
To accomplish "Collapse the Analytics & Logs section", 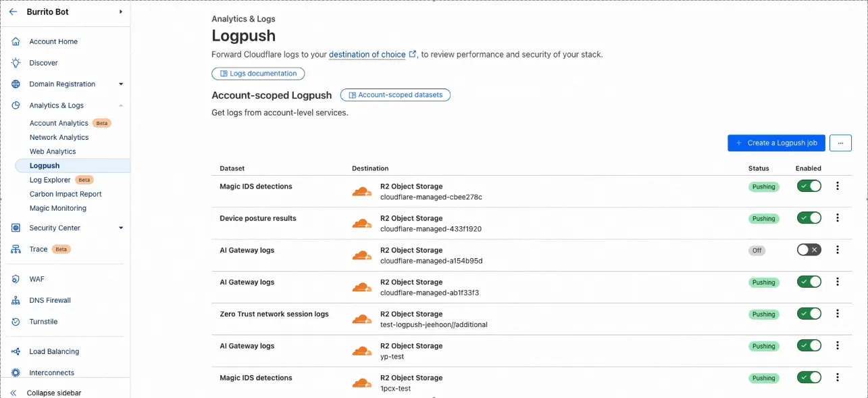I will [120, 105].
